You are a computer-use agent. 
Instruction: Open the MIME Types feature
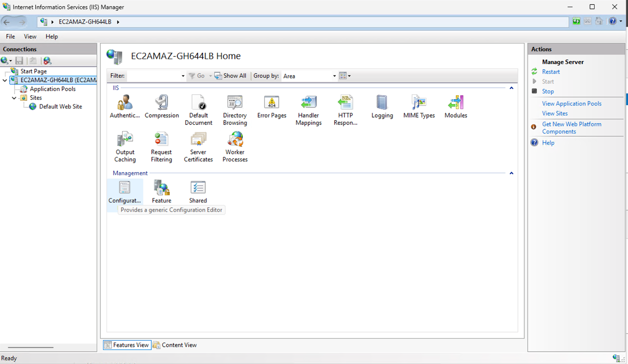[418, 106]
